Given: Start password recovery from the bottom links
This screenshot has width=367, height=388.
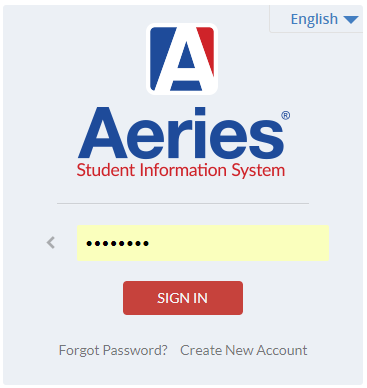Looking at the screenshot, I should point(113,351).
